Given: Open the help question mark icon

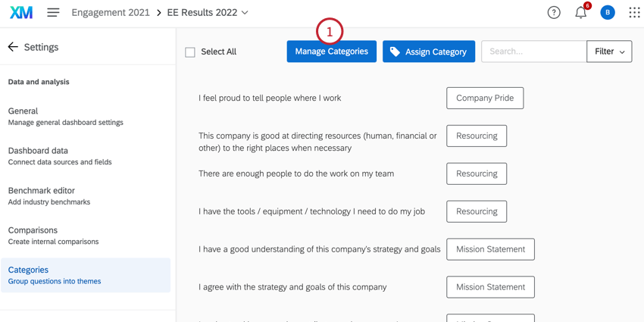Looking at the screenshot, I should pyautogui.click(x=554, y=13).
